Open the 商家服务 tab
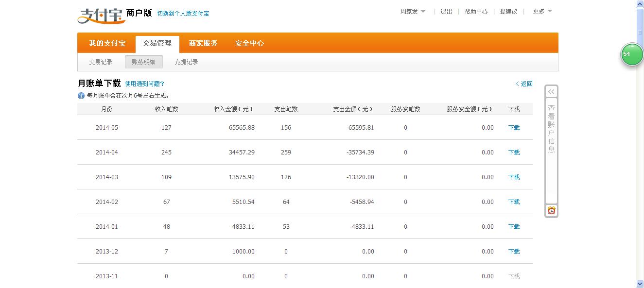 (x=203, y=43)
